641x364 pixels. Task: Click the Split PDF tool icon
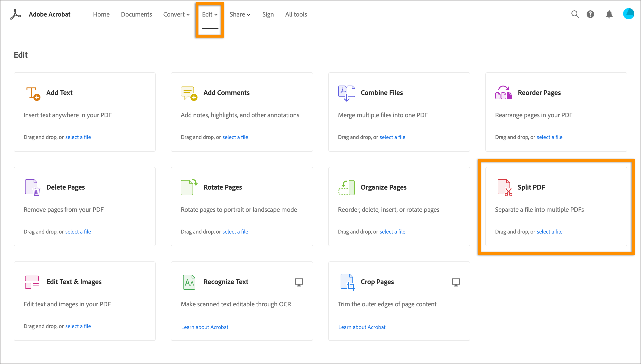[504, 187]
